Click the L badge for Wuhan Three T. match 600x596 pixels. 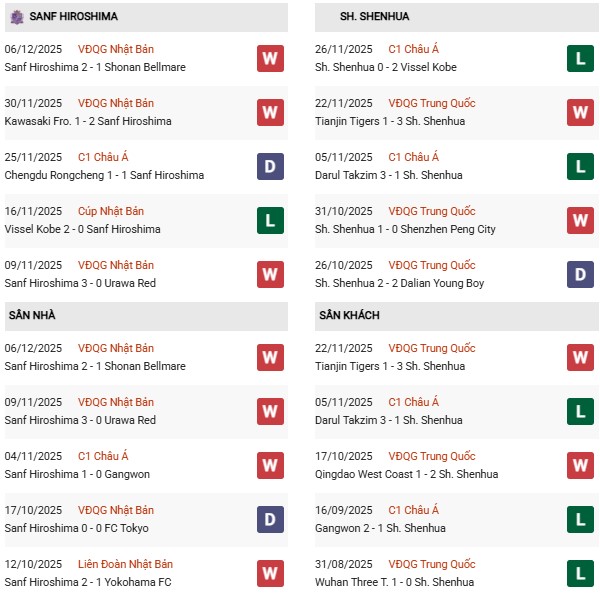click(x=581, y=573)
